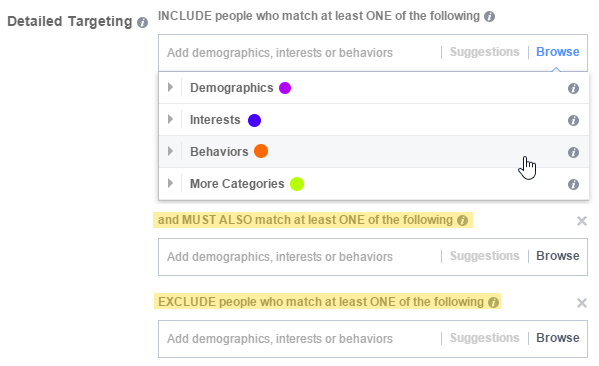
Task: Click the orange dot next to Behaviors
Action: 261,151
